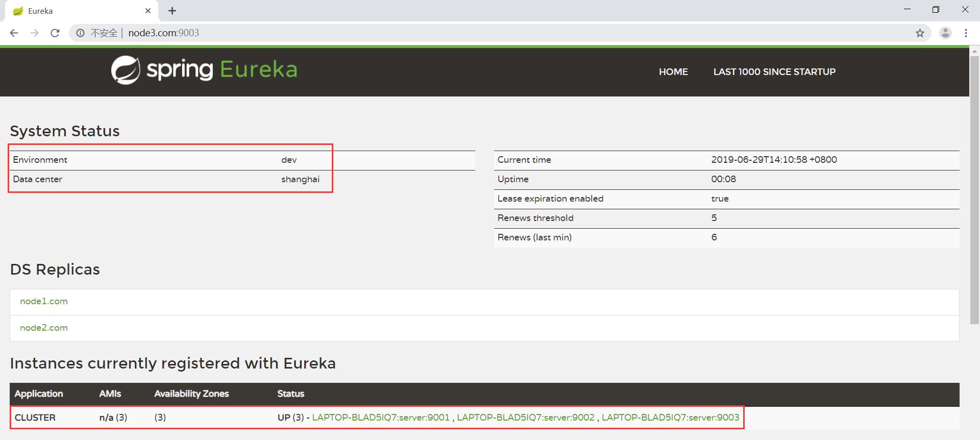Click the Spring Eureka logo

pyautogui.click(x=204, y=70)
